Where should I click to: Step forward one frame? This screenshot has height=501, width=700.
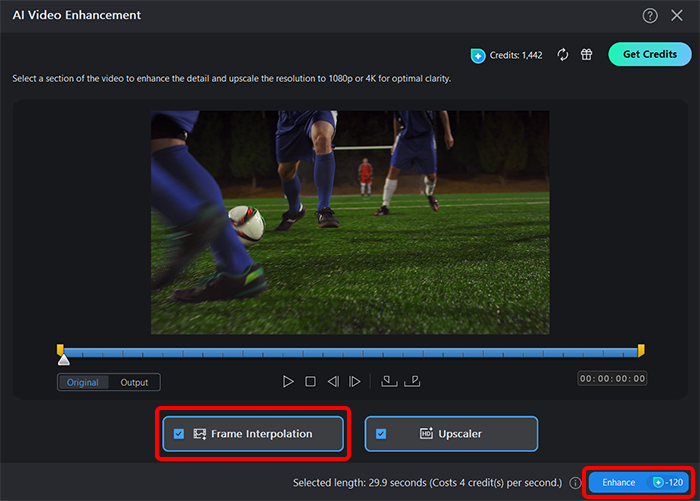coord(354,382)
